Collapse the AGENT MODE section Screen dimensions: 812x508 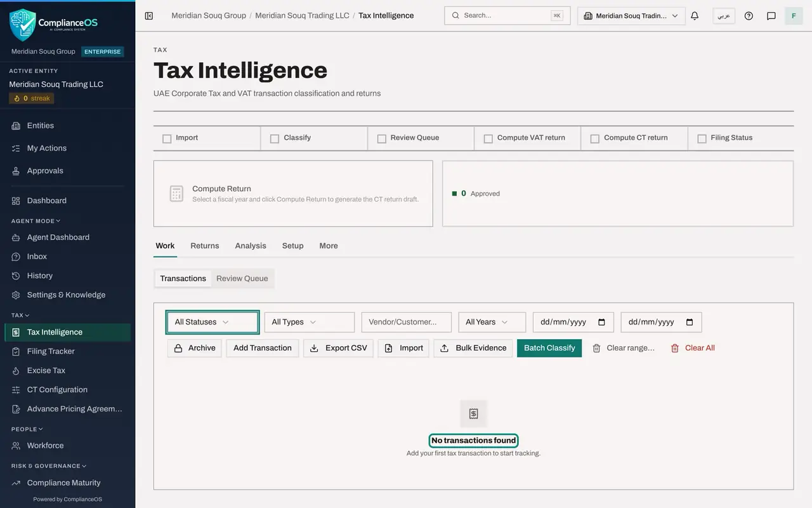click(36, 221)
